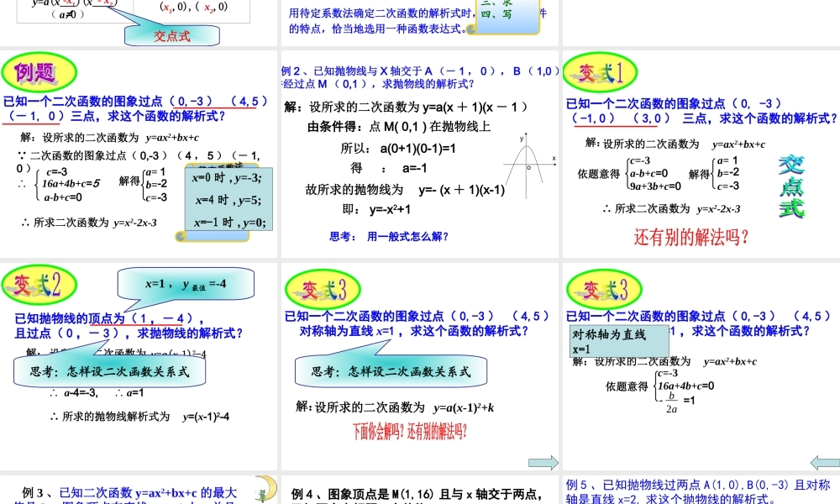The width and height of the screenshot is (840, 504).
Task: Click '∴ 所求二次函数为 y=x²-2x-3' in 例题 slide
Action: tap(89, 223)
